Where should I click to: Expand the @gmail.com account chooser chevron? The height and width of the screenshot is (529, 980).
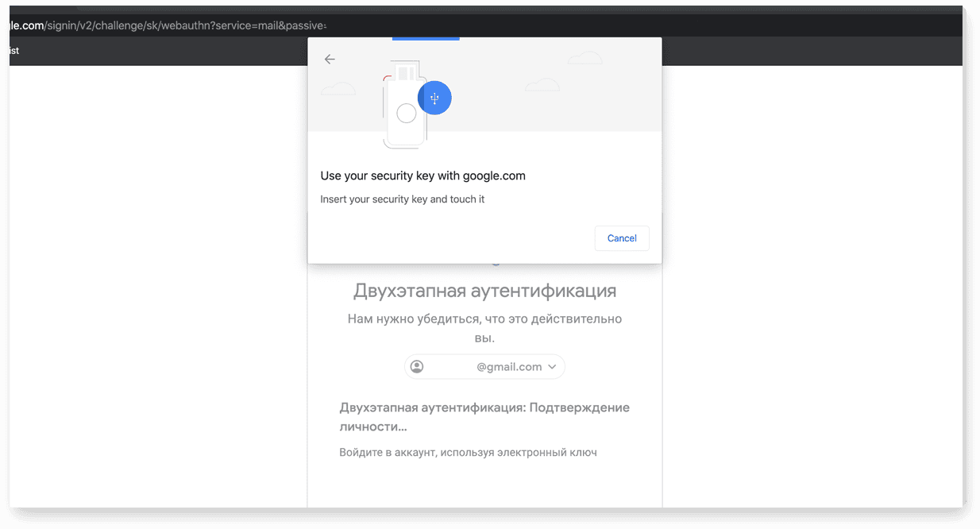pos(553,367)
